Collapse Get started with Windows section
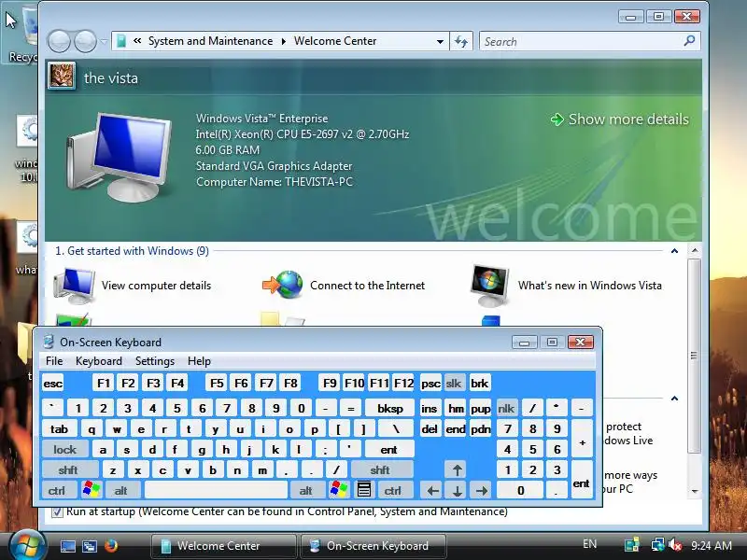 pyautogui.click(x=674, y=251)
